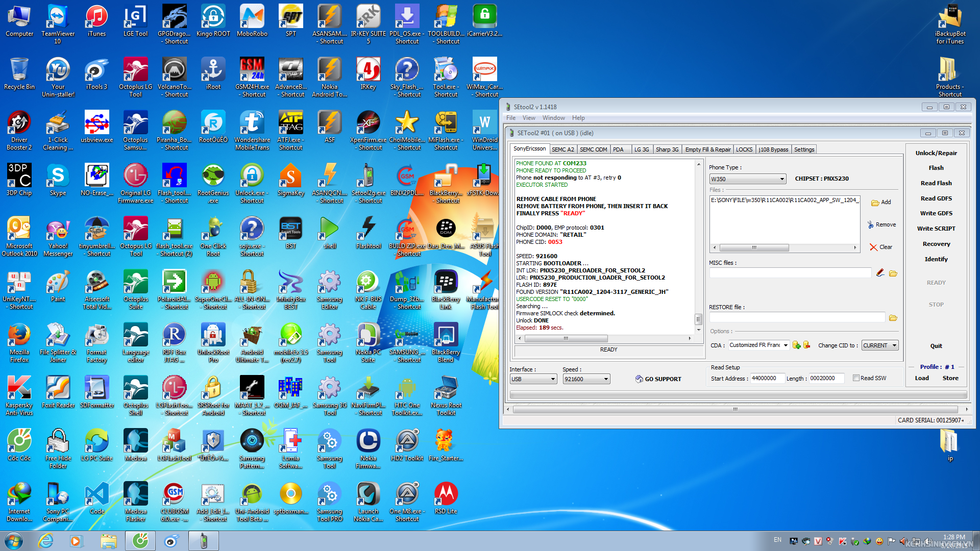
Task: Click the Unlock/Repair button
Action: tap(936, 153)
